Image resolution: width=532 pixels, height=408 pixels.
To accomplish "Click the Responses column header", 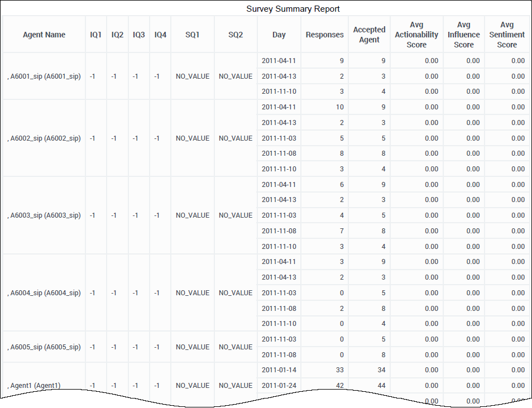I will (325, 35).
